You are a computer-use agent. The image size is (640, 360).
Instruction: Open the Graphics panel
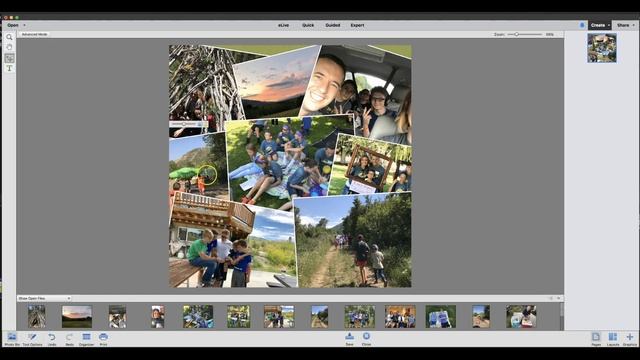(630, 339)
